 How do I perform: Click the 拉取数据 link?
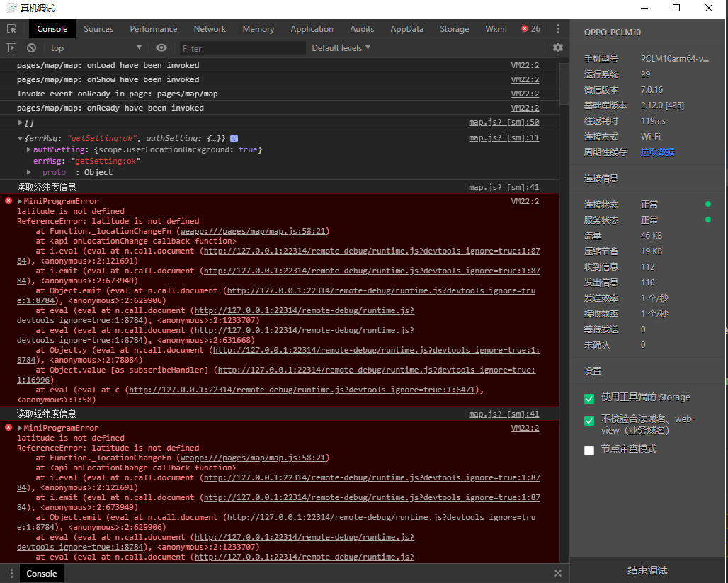(x=657, y=152)
